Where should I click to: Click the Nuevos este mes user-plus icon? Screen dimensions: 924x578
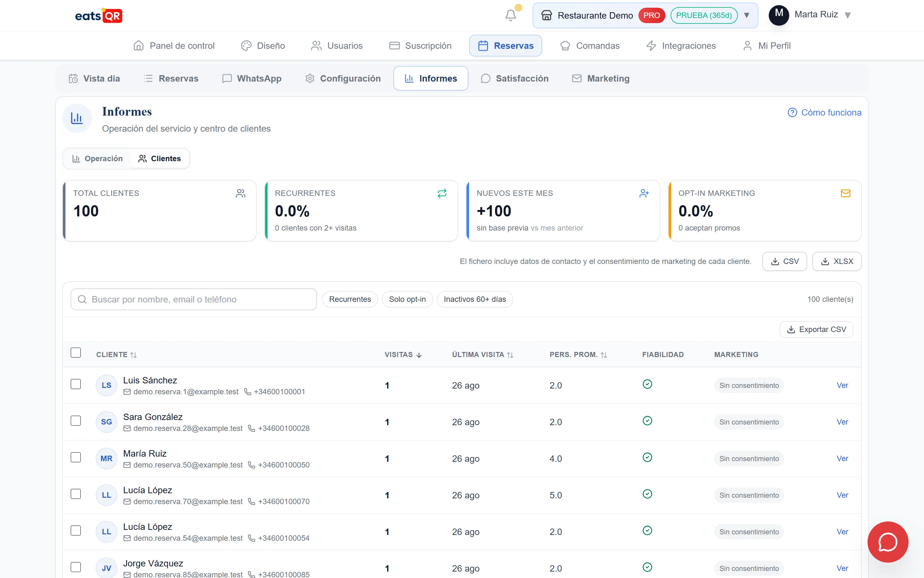pyautogui.click(x=644, y=193)
